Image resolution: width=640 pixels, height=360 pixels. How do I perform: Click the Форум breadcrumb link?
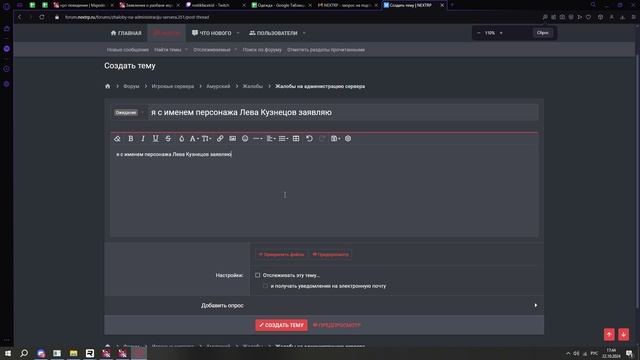click(131, 87)
